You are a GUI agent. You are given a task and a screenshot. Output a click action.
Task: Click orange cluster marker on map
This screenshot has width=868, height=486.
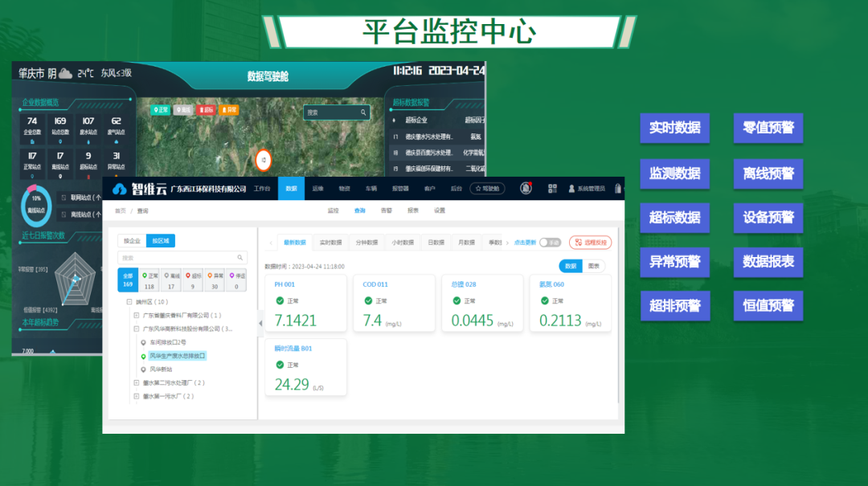coord(263,160)
